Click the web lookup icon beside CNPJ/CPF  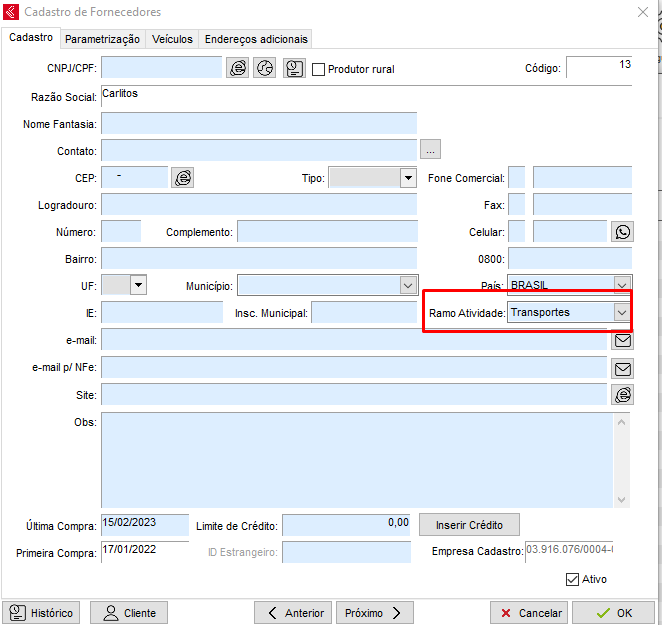pyautogui.click(x=238, y=68)
